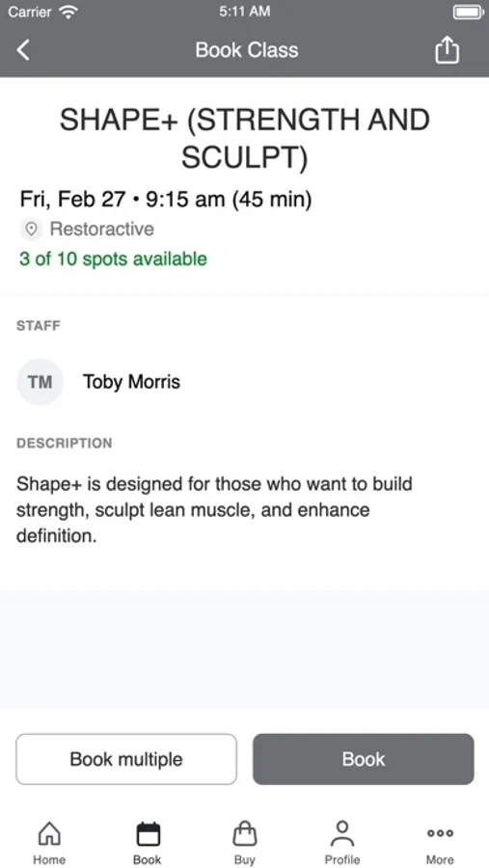Tap the Book Class header title
This screenshot has height=868, width=489.
(247, 50)
